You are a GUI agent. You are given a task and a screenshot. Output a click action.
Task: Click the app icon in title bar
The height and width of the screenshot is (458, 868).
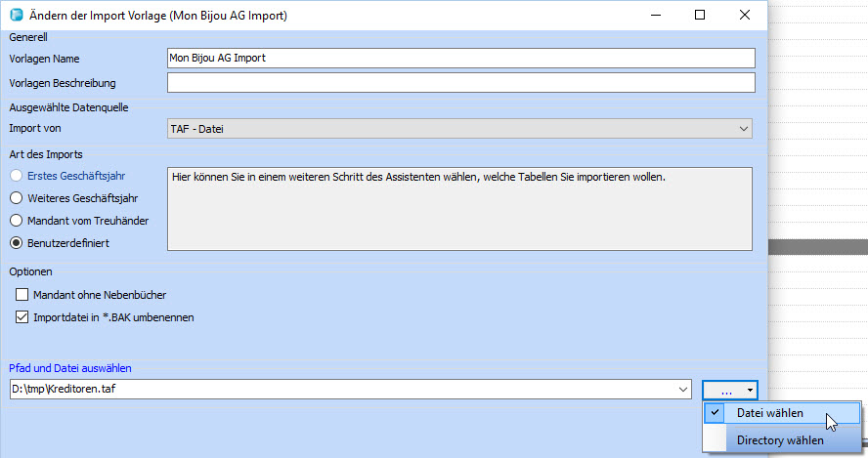15,16
